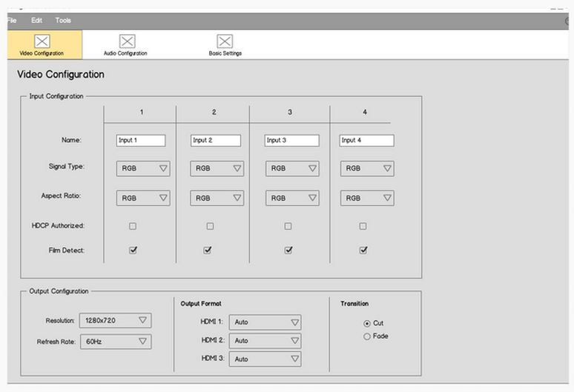Click column header 1 in Input Configuration

click(142, 112)
